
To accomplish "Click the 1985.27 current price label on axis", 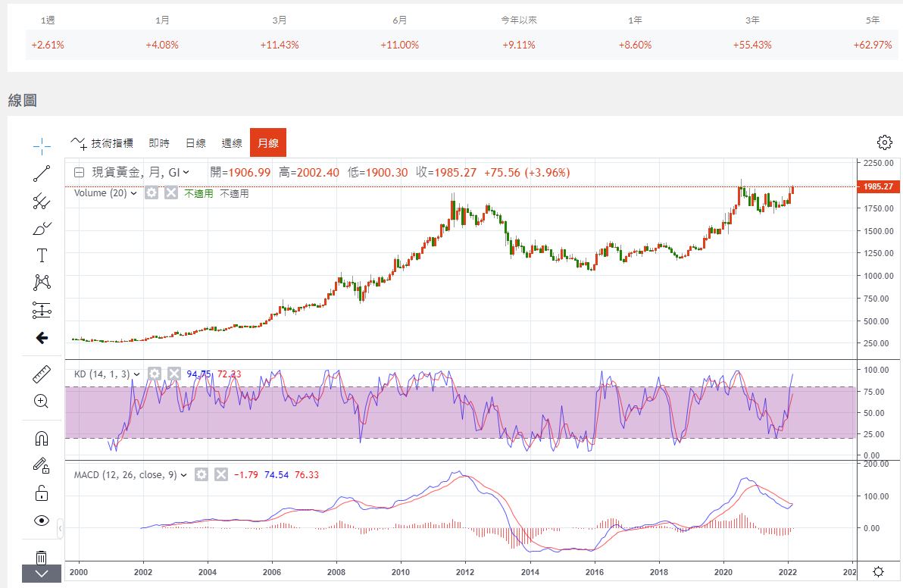I will [876, 186].
